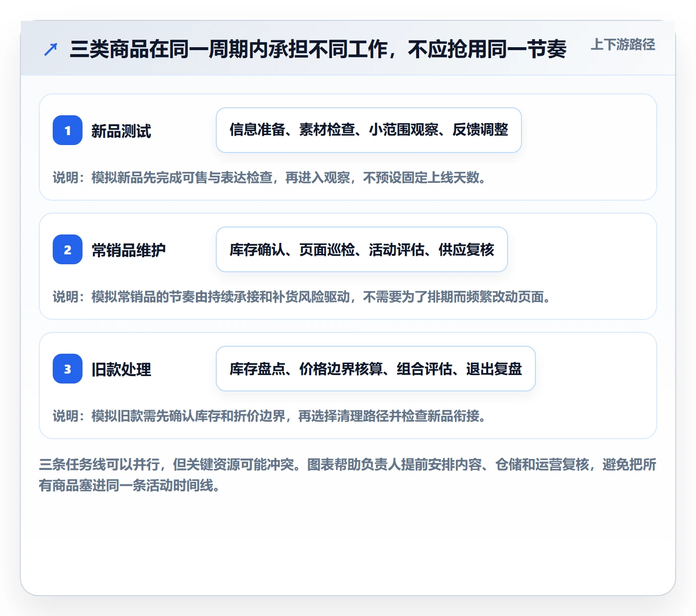This screenshot has width=696, height=616.
Task: Click the number 1 badge for 新品测试
Action: (68, 130)
